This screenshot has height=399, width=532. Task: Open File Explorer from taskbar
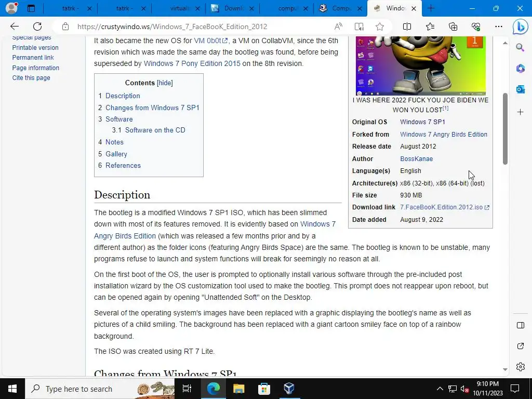(x=238, y=389)
